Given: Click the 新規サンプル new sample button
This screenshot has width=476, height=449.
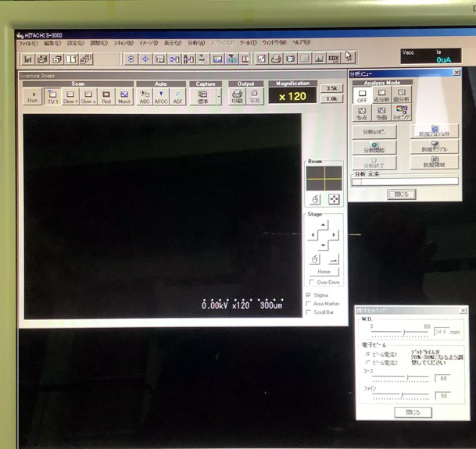Looking at the screenshot, I should click(x=435, y=147).
